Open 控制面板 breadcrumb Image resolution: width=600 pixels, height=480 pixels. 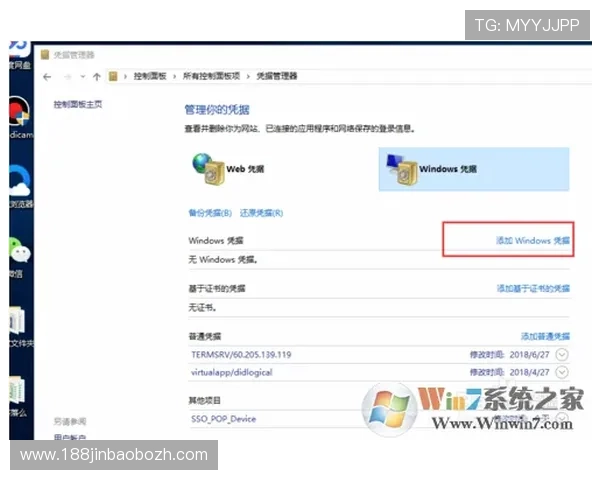click(150, 76)
